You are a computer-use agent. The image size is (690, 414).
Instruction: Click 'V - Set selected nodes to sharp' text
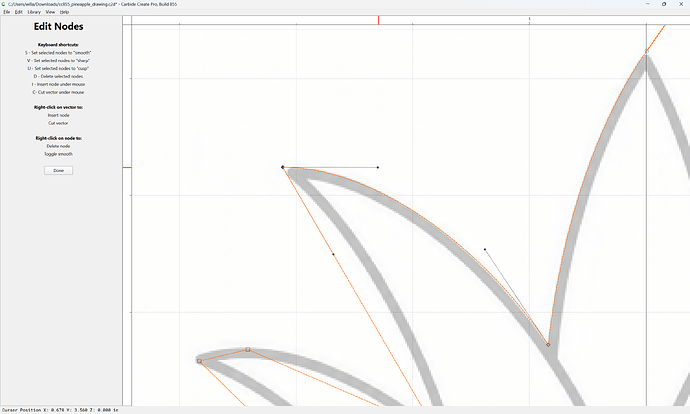(x=58, y=61)
